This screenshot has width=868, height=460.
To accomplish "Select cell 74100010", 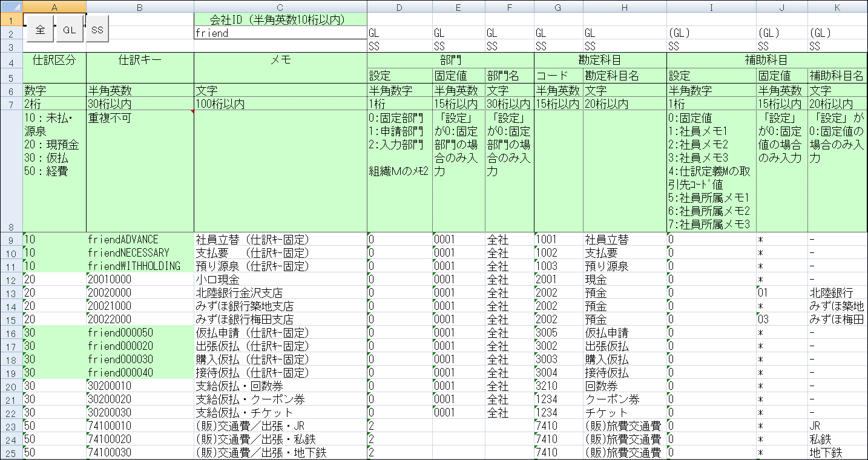I will tap(140, 426).
